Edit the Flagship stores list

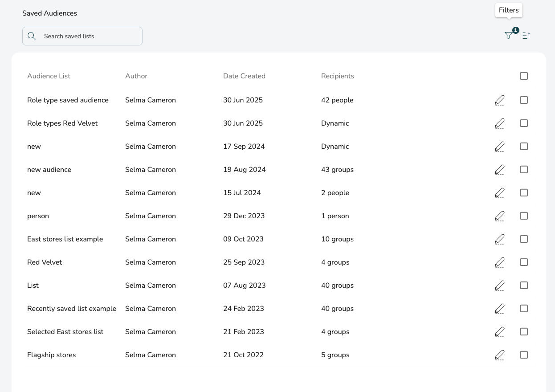pyautogui.click(x=500, y=355)
